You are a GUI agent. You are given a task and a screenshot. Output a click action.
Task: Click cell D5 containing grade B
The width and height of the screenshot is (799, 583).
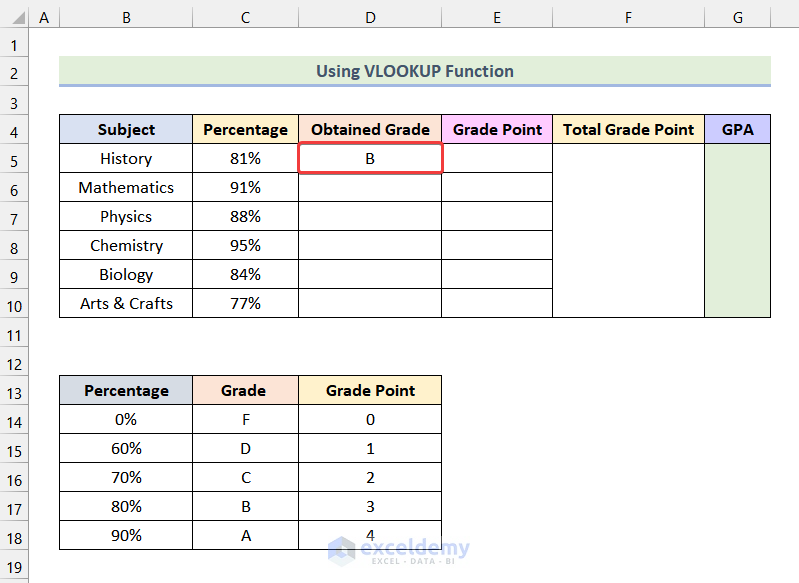(370, 159)
